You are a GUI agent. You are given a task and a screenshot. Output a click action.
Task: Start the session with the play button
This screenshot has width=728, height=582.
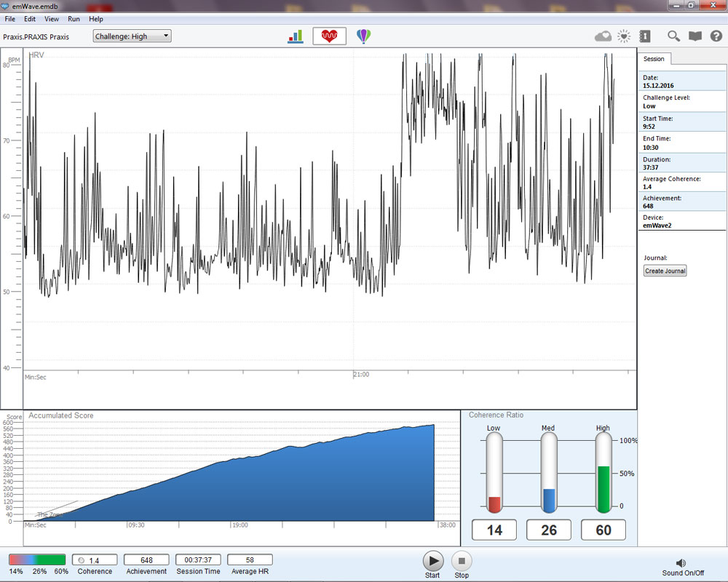point(432,561)
